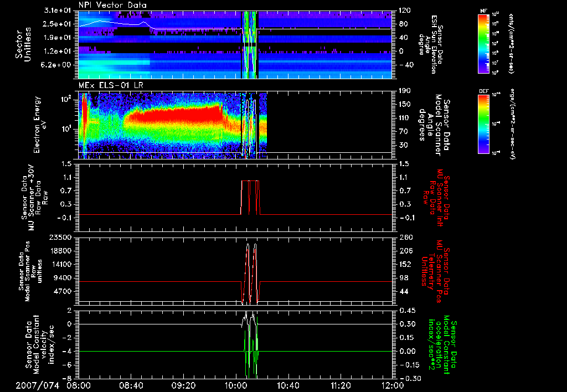This screenshot has height=392, width=567.
Task: Click the NF color bar gradient
Action: click(483, 43)
